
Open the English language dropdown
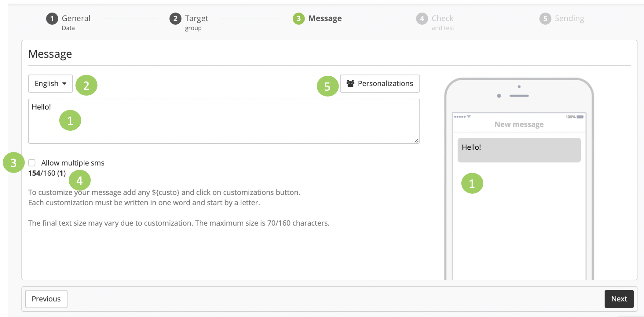(50, 84)
